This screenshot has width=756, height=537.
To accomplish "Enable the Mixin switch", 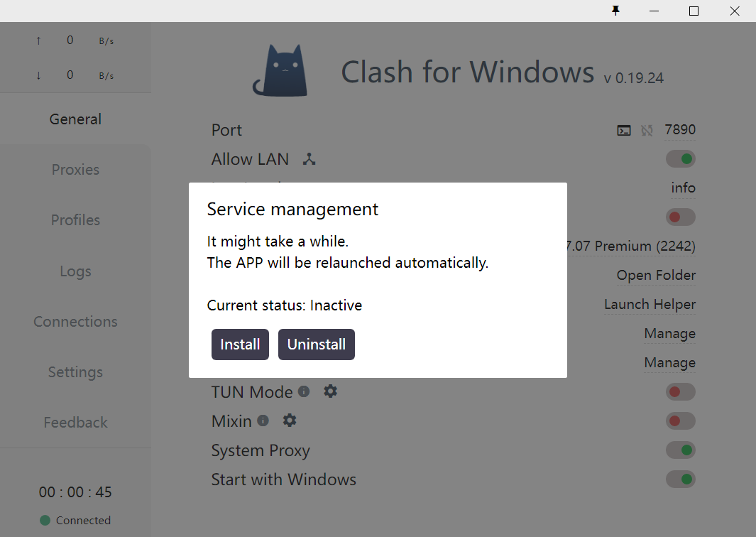I will click(x=681, y=421).
